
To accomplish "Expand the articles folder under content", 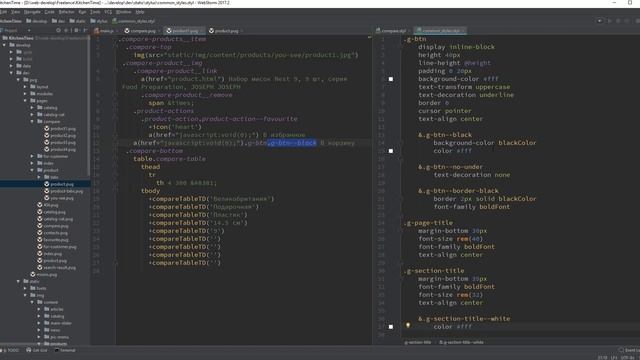I will (39, 309).
